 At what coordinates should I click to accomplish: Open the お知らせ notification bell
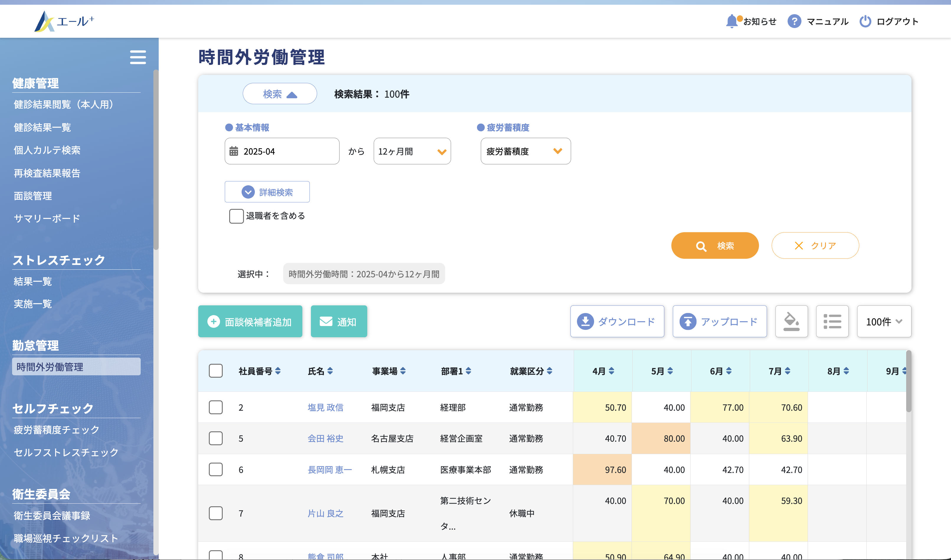click(x=732, y=21)
